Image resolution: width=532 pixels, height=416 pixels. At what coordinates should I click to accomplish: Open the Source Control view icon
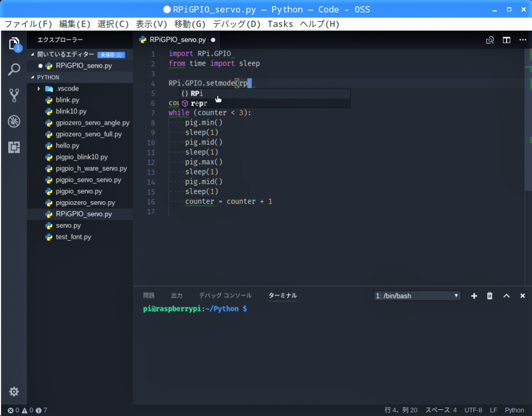tap(14, 95)
